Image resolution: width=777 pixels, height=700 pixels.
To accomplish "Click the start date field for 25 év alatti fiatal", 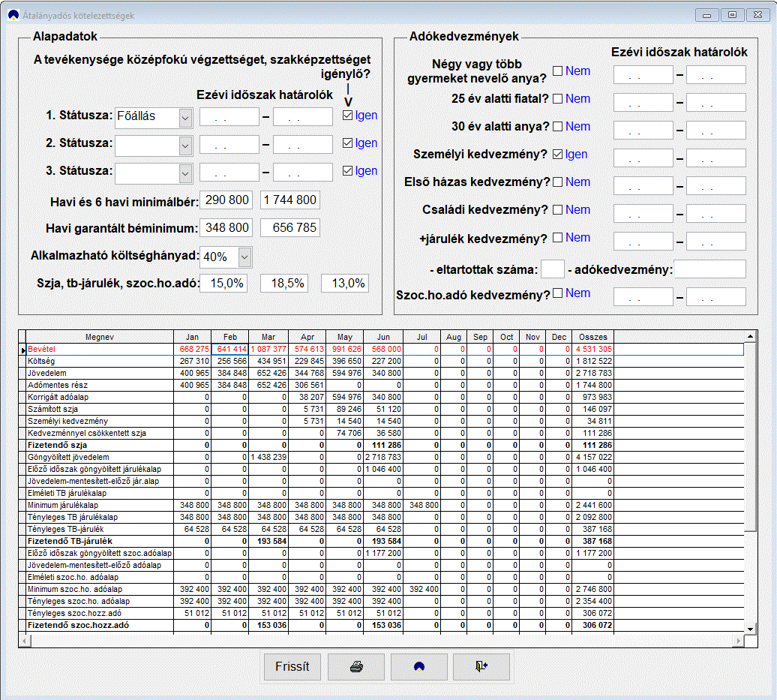I will [x=643, y=103].
